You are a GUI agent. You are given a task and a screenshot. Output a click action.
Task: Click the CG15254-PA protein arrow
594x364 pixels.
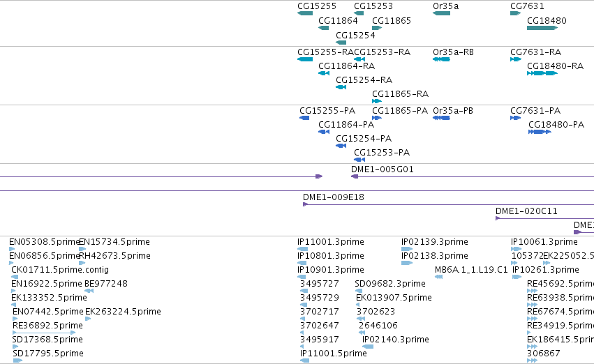pyautogui.click(x=341, y=146)
